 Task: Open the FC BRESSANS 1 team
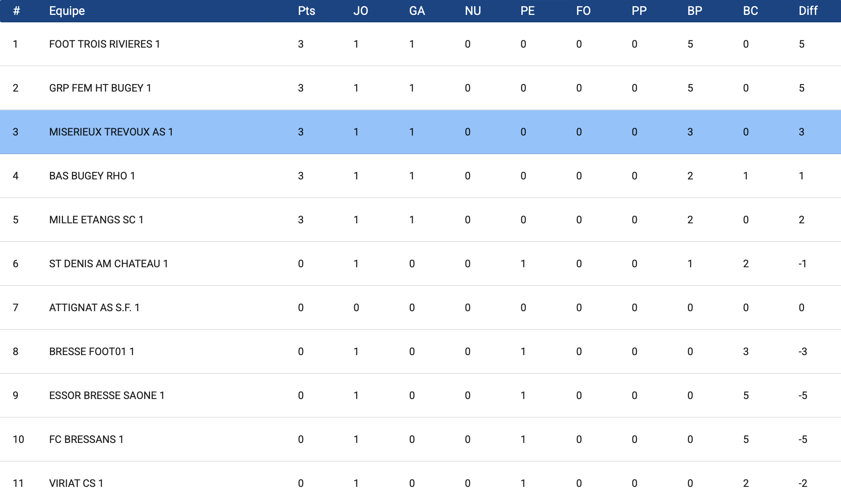point(86,440)
